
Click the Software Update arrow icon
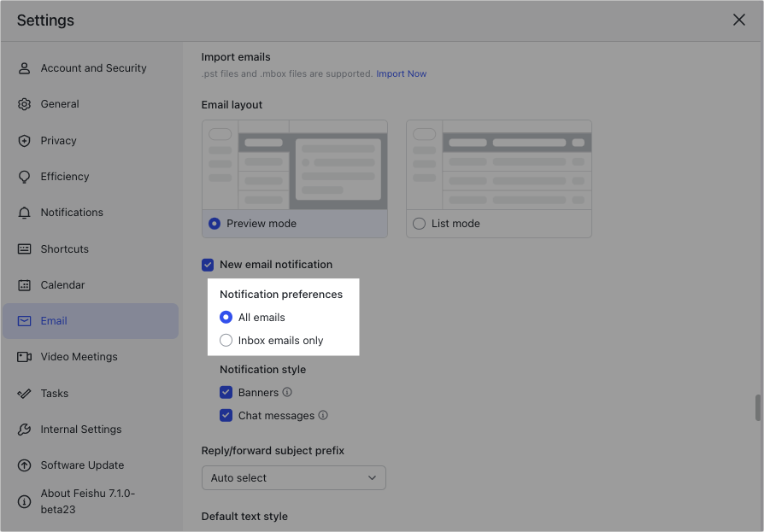[x=25, y=465]
